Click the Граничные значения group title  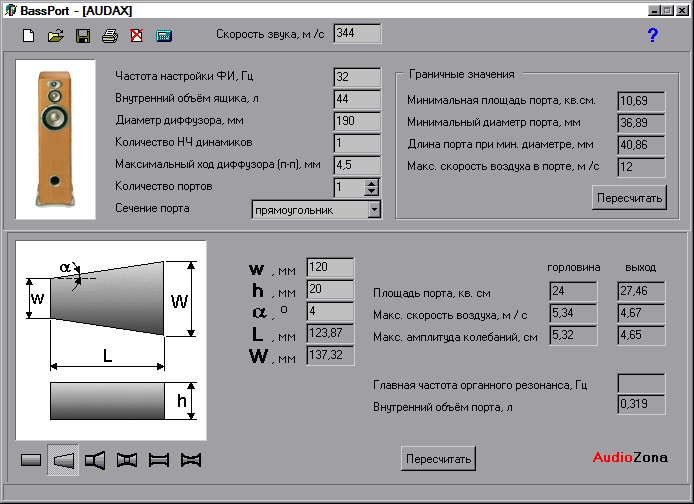462,74
